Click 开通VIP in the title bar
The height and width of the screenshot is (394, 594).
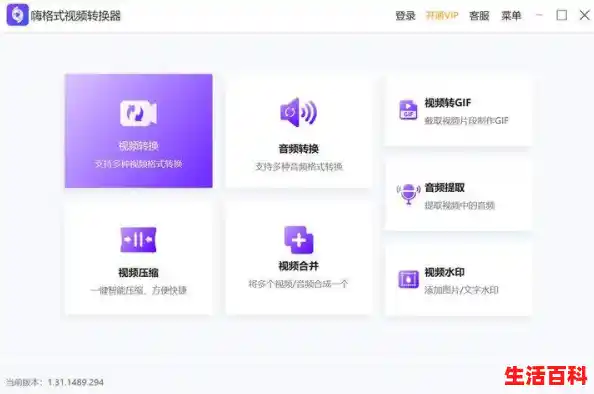coord(442,16)
